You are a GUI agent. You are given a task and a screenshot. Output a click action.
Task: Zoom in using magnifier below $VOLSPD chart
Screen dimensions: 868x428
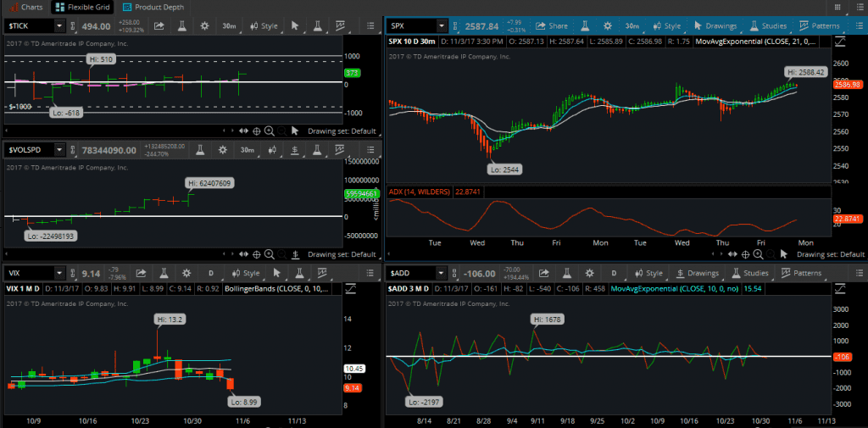click(x=269, y=254)
